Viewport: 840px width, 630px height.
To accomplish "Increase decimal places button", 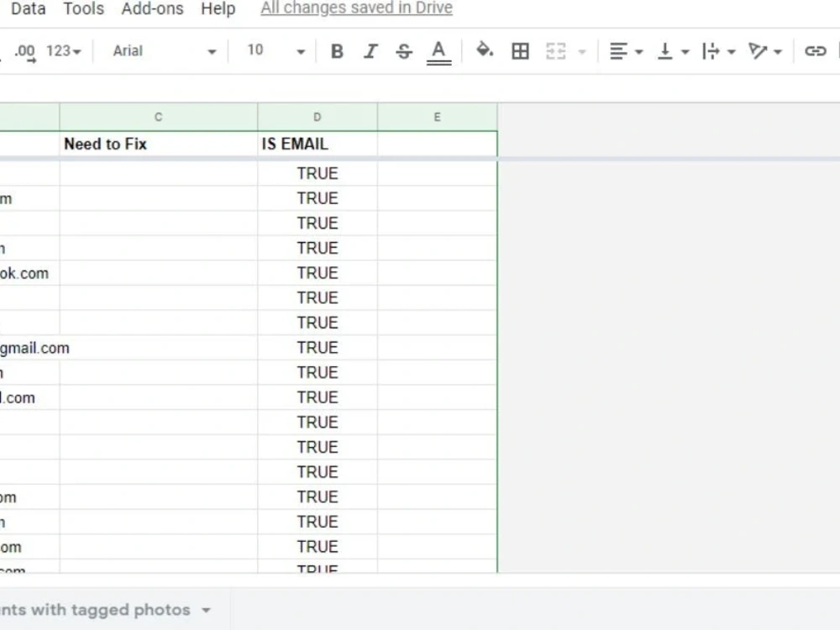I will [x=24, y=52].
